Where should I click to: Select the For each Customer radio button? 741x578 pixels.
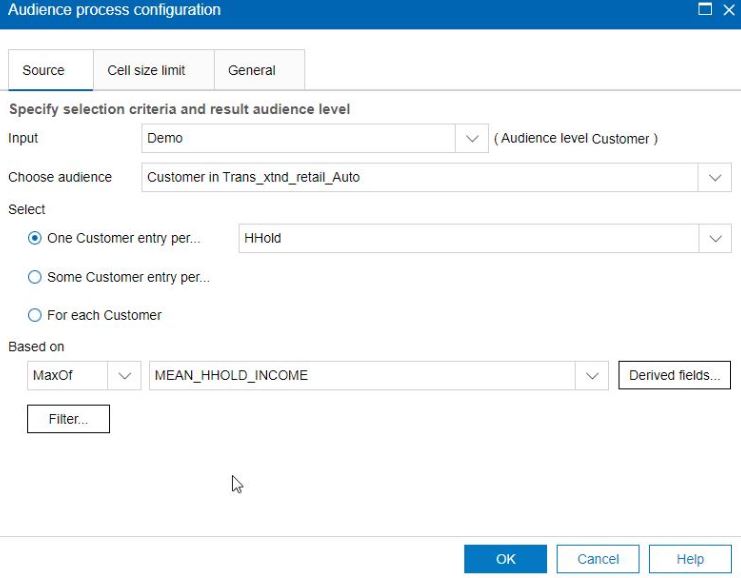point(35,315)
